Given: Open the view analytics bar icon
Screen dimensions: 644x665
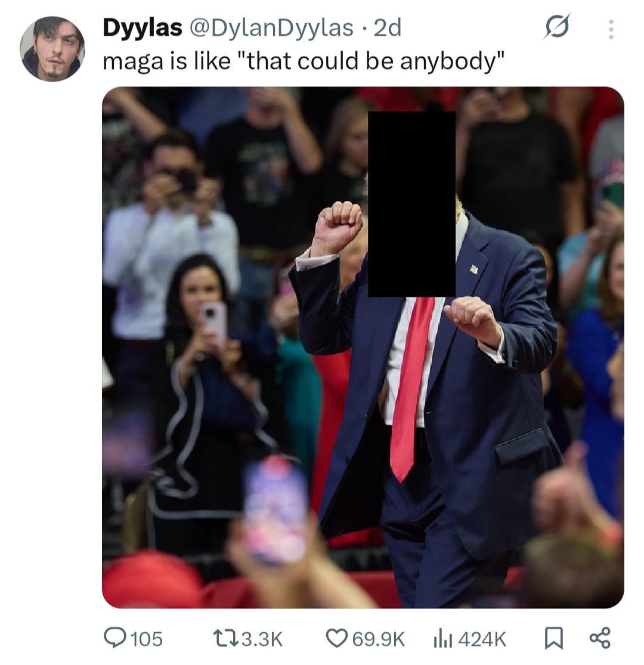Looking at the screenshot, I should click(x=442, y=639).
